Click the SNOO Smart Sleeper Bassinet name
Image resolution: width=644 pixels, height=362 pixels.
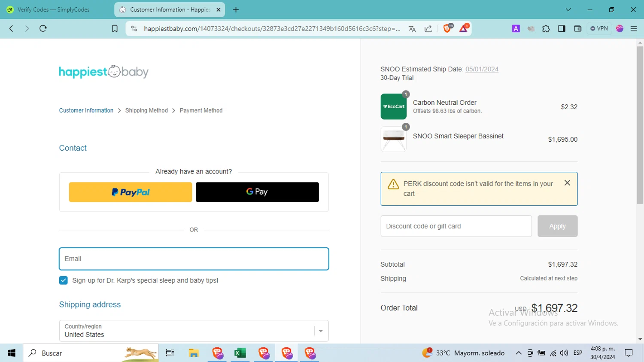pos(458,136)
